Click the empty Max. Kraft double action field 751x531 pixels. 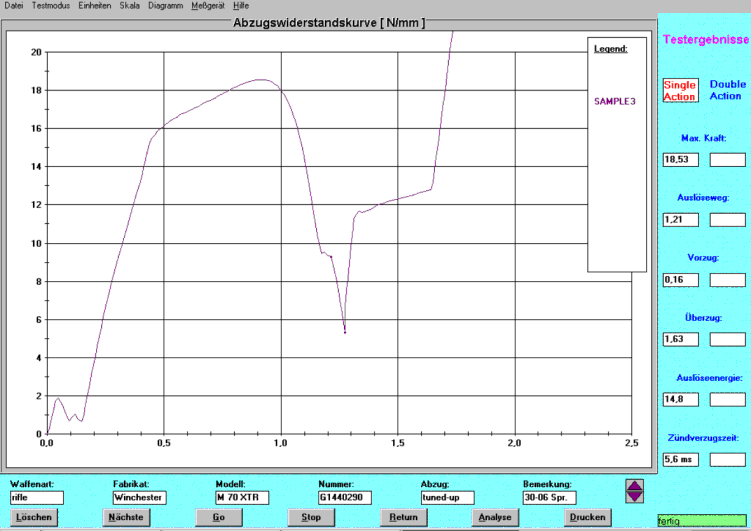coord(728,159)
